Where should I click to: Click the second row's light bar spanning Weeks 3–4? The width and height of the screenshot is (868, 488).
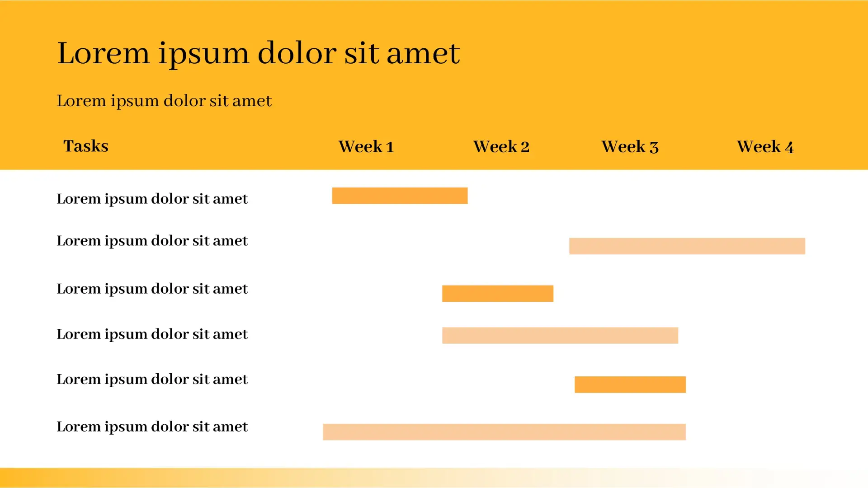tap(687, 246)
